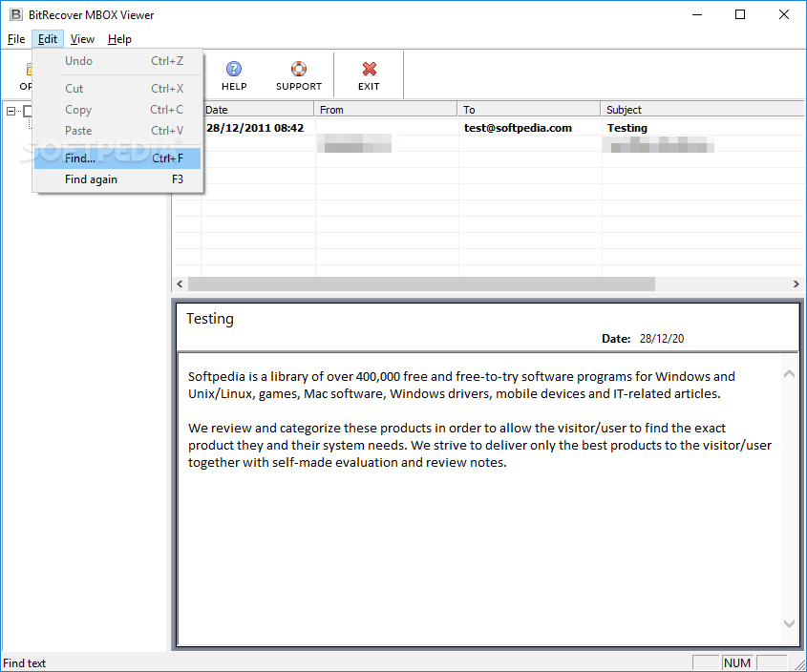Viewport: 807px width, 672px height.
Task: Tick the root folder checkbox in the tree
Action: tap(28, 111)
